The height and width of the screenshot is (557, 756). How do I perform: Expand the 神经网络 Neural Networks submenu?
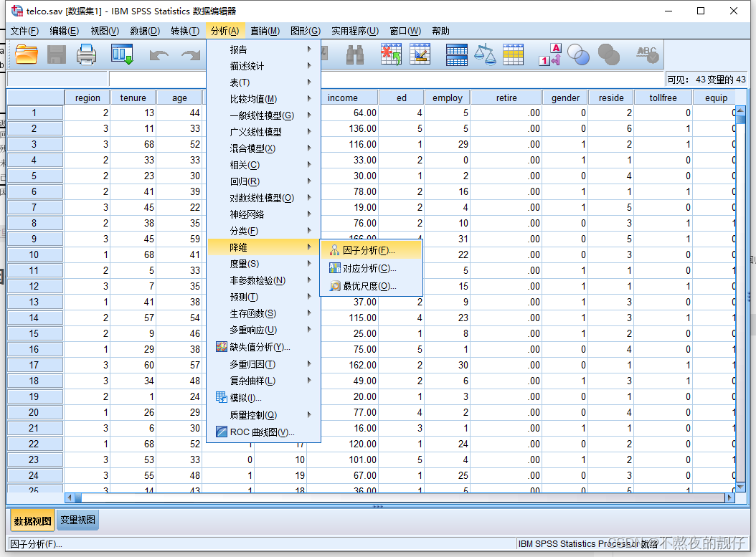[263, 214]
